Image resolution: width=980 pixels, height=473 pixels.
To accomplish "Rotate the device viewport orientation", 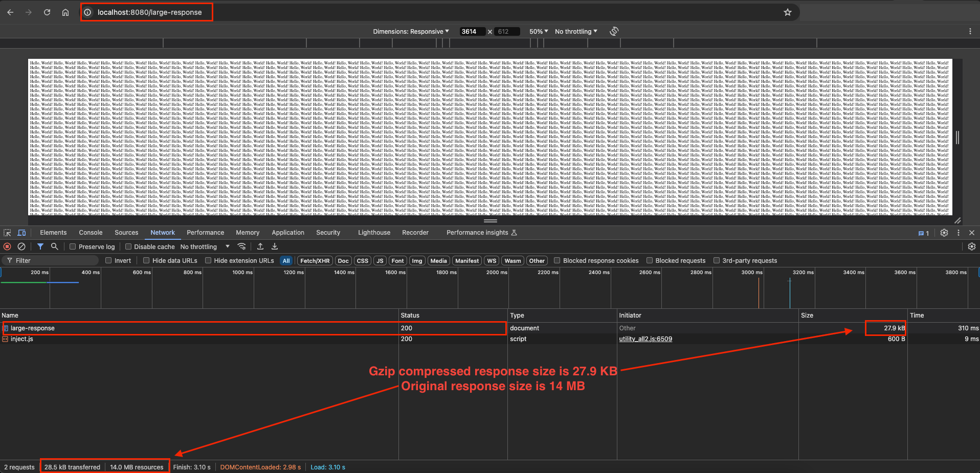I will point(614,31).
